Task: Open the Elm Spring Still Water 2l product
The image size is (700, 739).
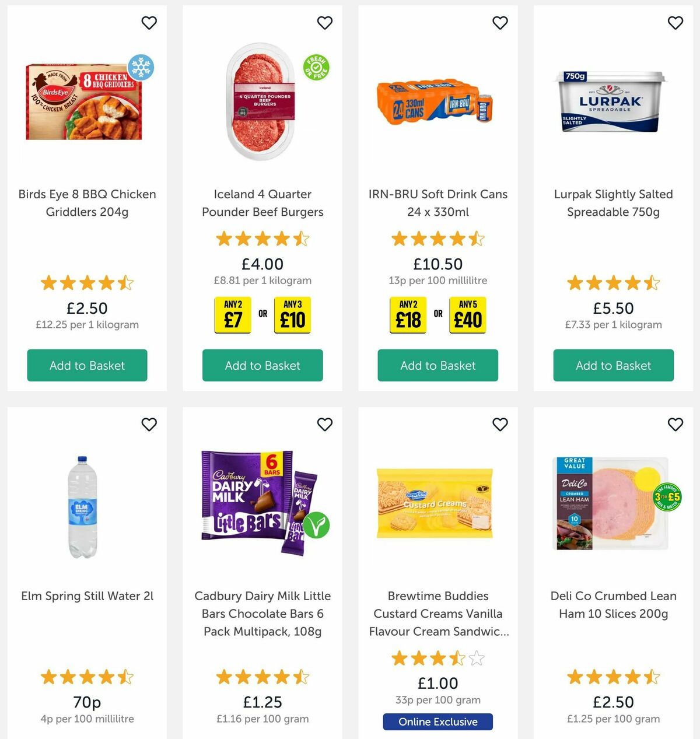Action: 87,596
